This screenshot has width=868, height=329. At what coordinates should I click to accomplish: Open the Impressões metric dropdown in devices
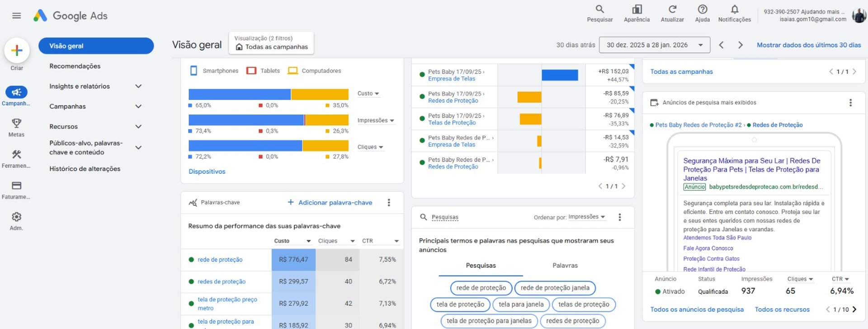376,120
